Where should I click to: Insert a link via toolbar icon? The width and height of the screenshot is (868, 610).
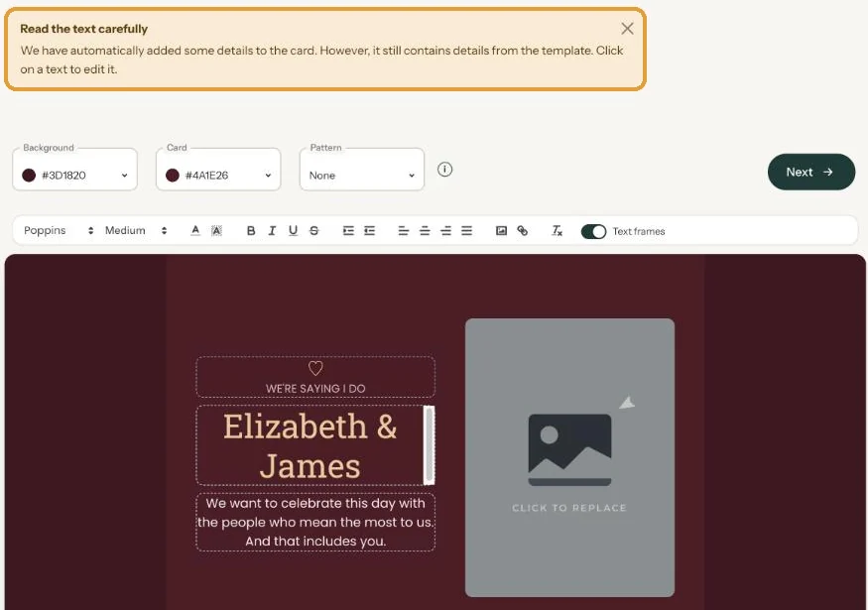[x=522, y=231]
